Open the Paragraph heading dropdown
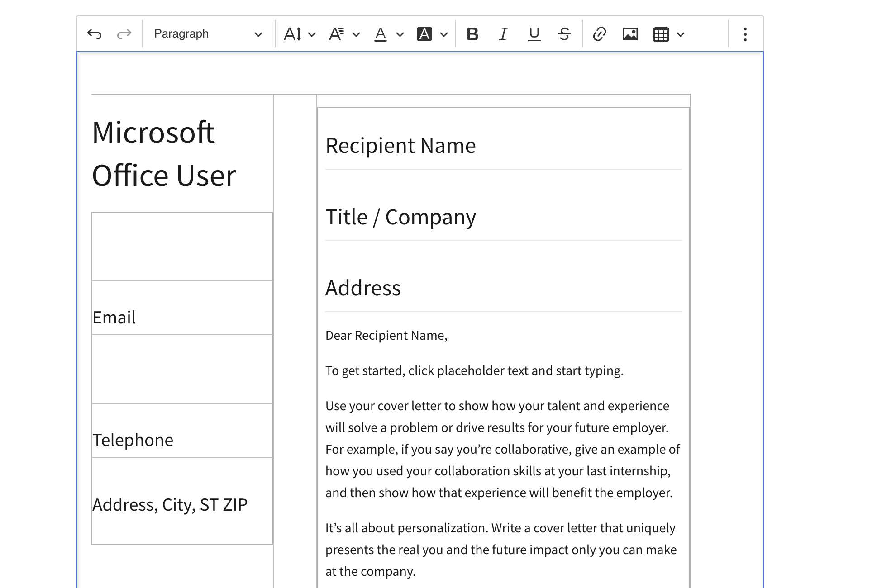The image size is (896, 588). point(208,34)
